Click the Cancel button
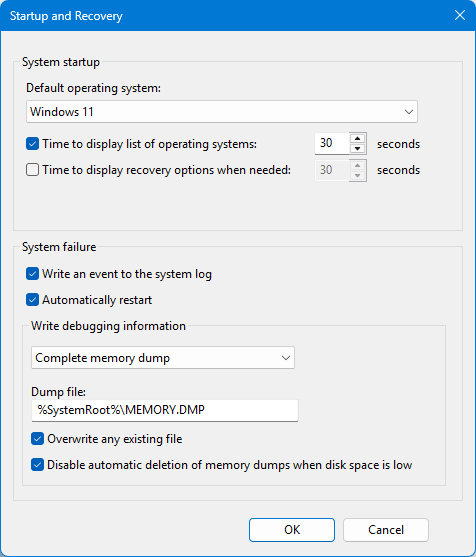Image resolution: width=476 pixels, height=557 pixels. click(386, 530)
